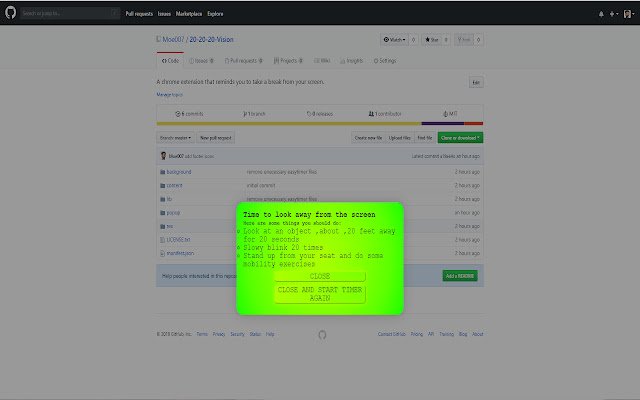The image size is (640, 400).
Task: Open the Moe007 owner link
Action: (x=173, y=40)
